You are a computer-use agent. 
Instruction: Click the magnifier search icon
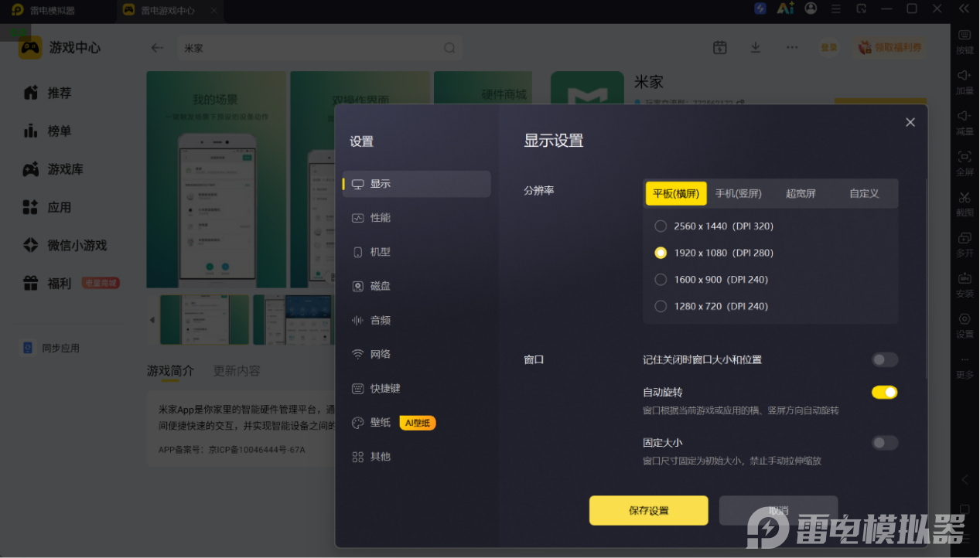tap(449, 48)
